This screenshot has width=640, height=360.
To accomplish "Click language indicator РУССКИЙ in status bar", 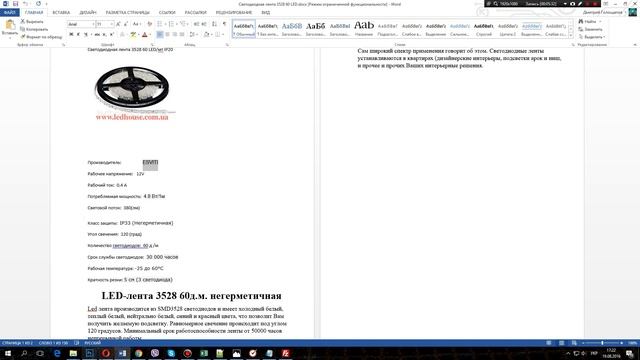I will [x=93, y=343].
